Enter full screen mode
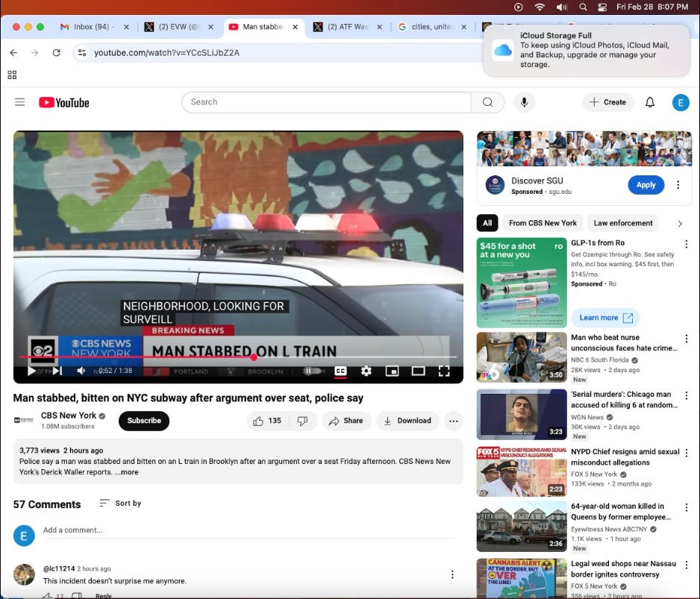 tap(444, 371)
